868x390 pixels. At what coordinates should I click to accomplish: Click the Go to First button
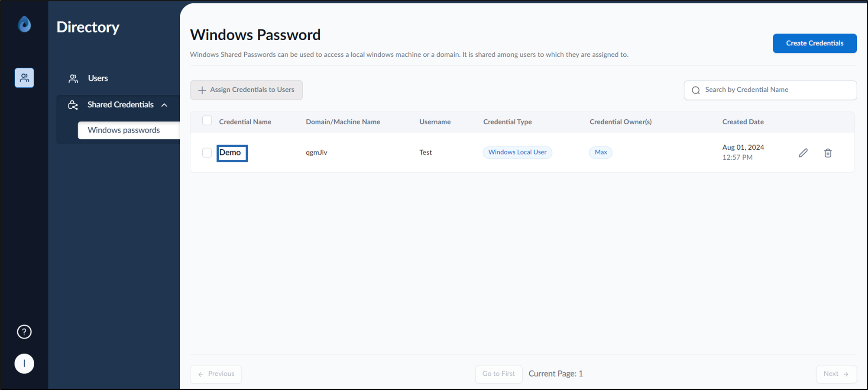point(499,374)
